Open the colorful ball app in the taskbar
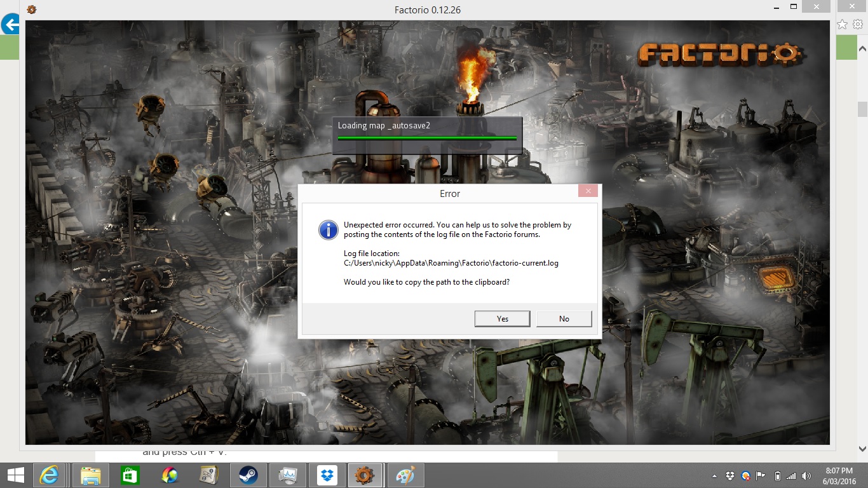868x488 pixels. pos(169,475)
